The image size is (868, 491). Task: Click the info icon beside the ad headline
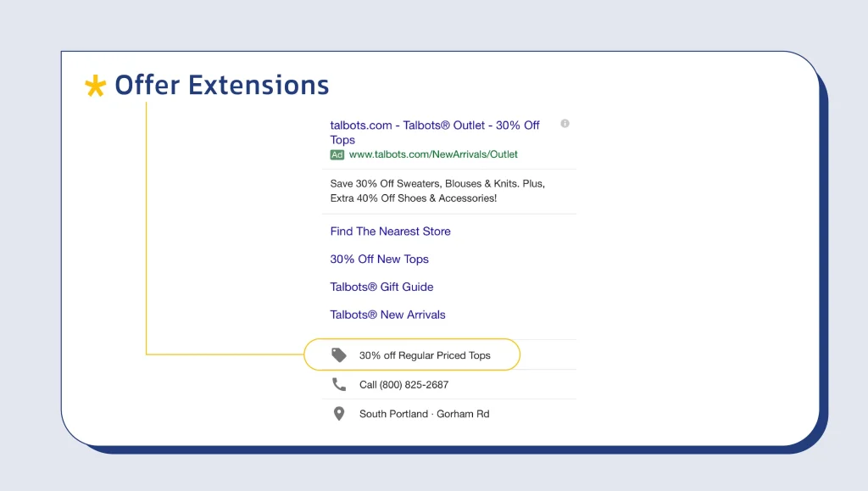(x=565, y=124)
